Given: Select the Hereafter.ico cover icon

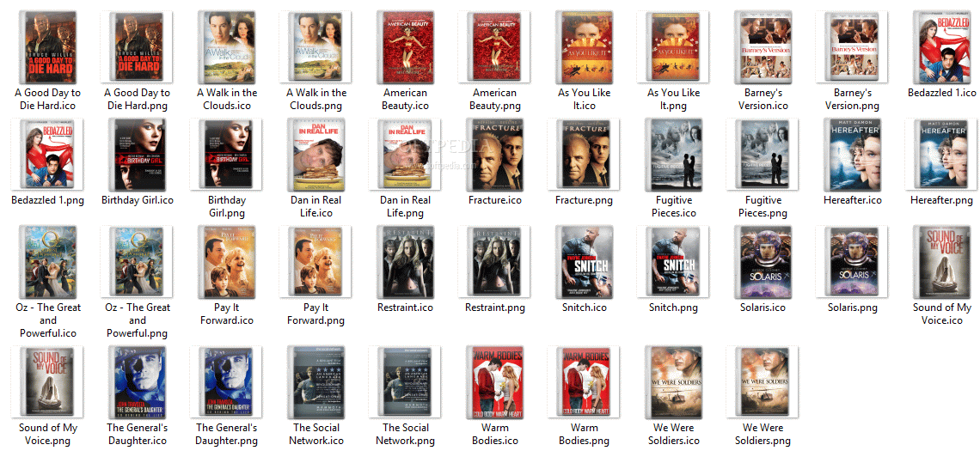Looking at the screenshot, I should (x=853, y=155).
